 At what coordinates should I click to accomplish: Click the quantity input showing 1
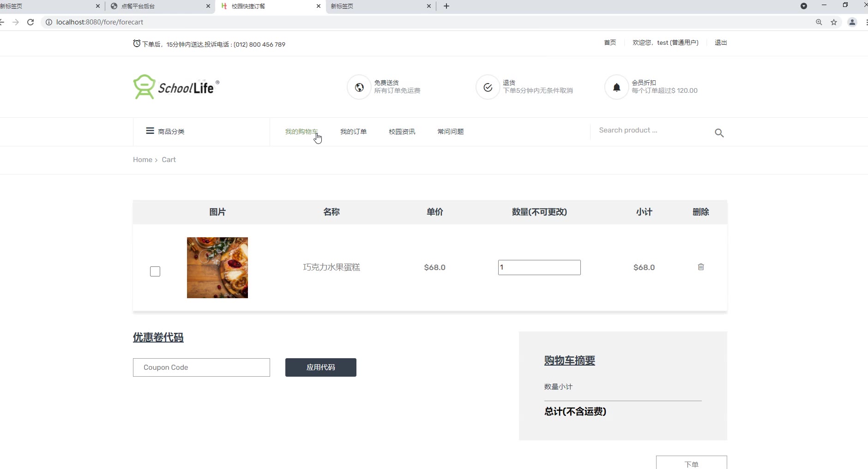pos(539,267)
